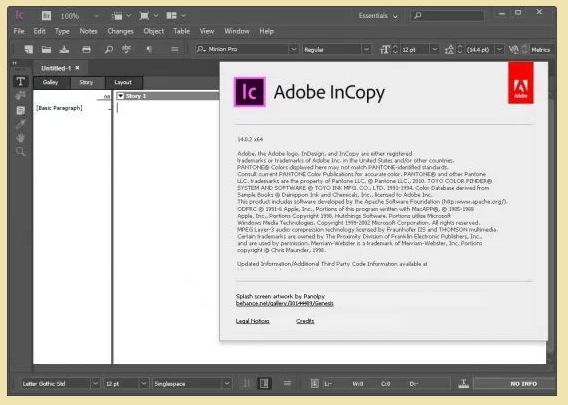Image resolution: width=568 pixels, height=405 pixels.
Task: Switch to the Story view tab
Action: pos(87,82)
